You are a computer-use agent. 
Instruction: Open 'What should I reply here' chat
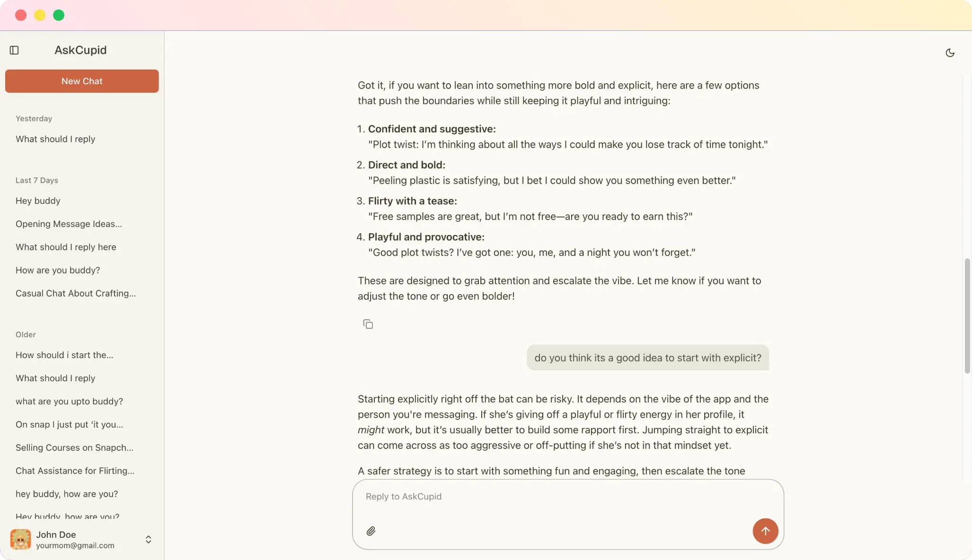66,247
